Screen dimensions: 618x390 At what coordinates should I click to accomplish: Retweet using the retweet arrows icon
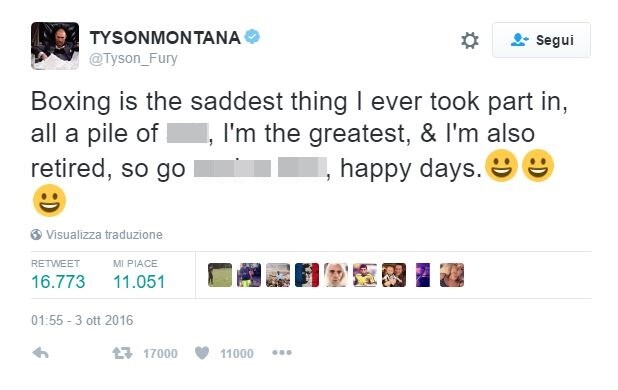122,353
